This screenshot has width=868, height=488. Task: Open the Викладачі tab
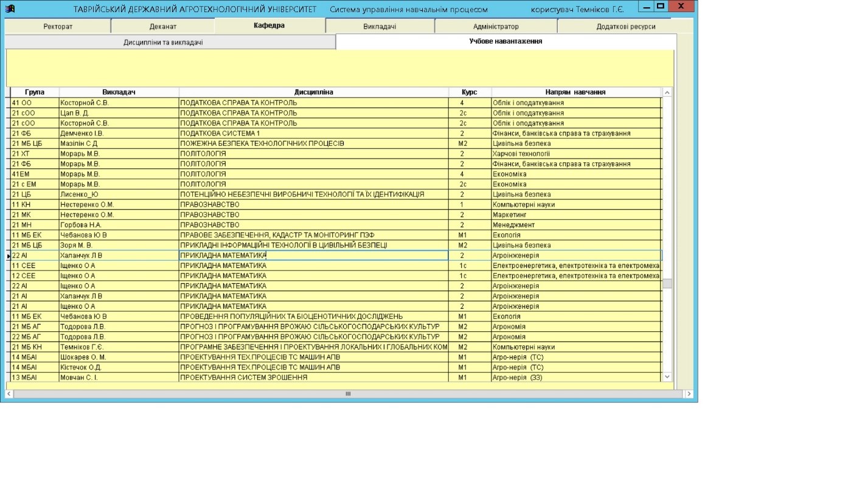point(380,27)
